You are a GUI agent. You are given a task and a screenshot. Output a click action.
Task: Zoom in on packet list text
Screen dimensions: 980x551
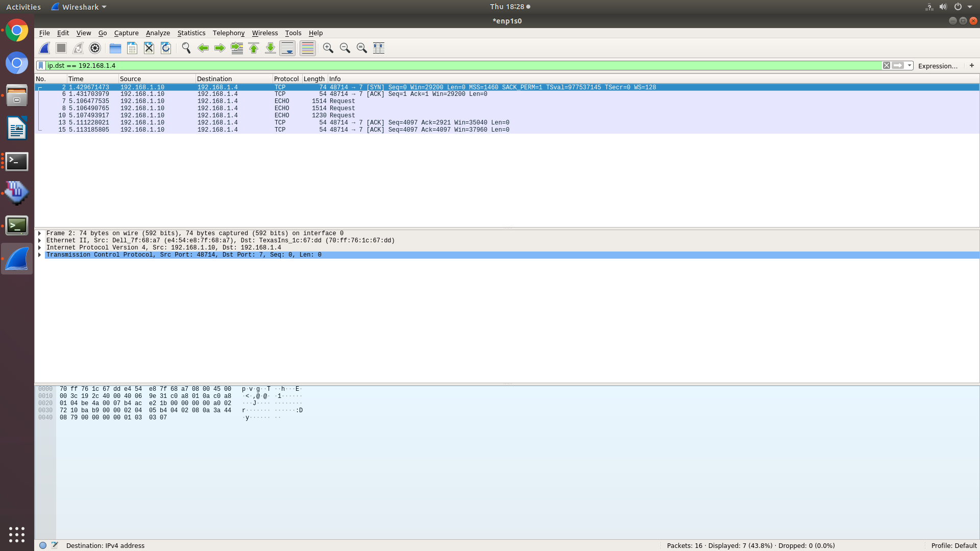tap(328, 48)
